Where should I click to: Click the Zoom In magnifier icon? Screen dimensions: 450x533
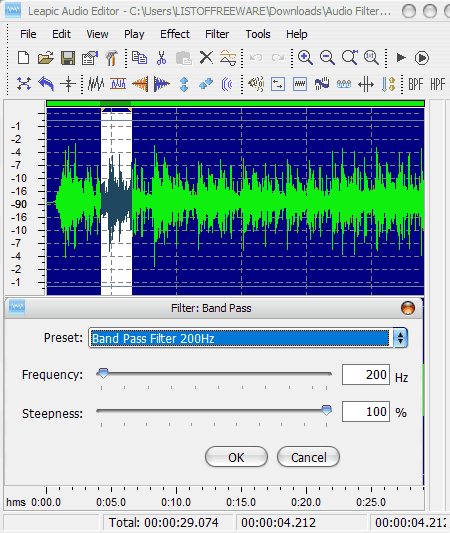305,57
